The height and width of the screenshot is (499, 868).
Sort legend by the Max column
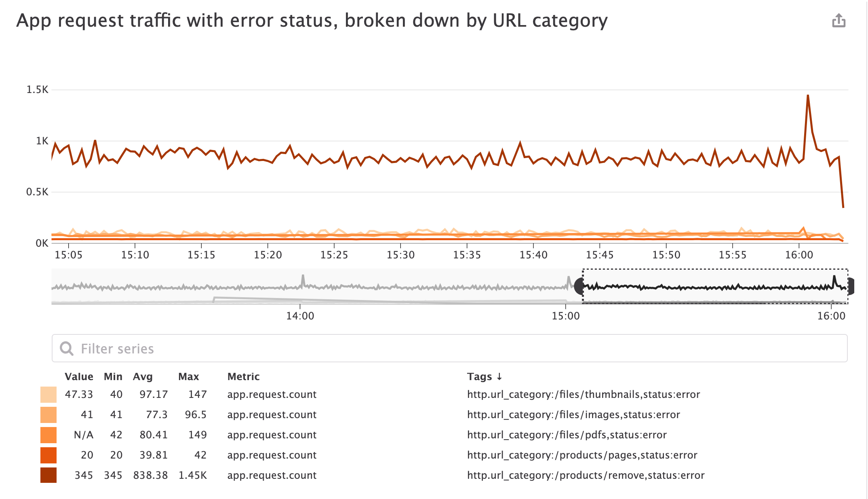[189, 376]
